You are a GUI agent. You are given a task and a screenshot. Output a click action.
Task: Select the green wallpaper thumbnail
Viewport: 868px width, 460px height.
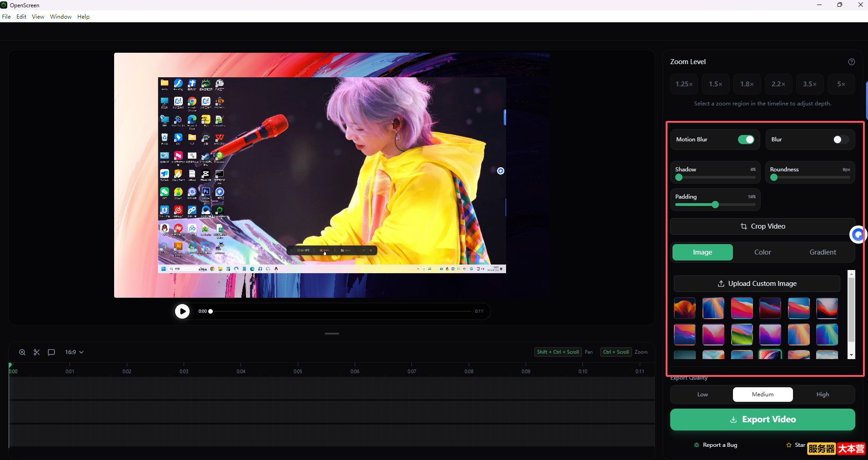coord(743,335)
